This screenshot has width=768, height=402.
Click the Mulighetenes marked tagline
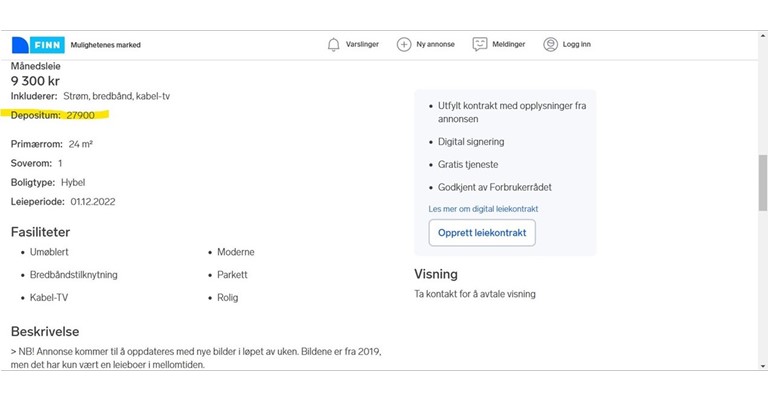tap(105, 45)
